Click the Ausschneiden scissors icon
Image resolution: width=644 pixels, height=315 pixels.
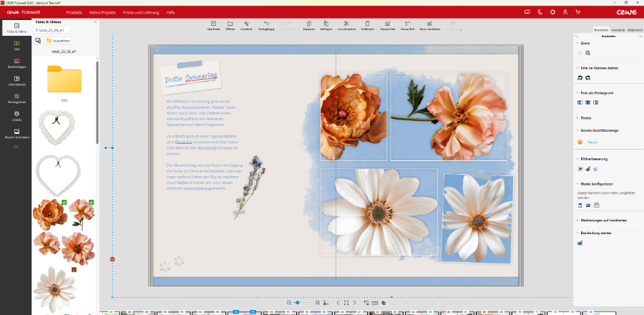pyautogui.click(x=346, y=25)
